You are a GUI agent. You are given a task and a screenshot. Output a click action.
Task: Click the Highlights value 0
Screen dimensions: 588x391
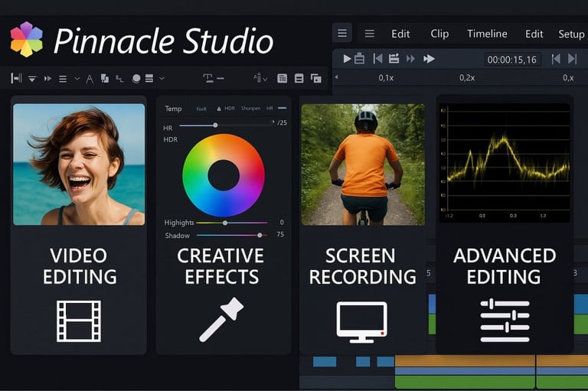pos(282,223)
